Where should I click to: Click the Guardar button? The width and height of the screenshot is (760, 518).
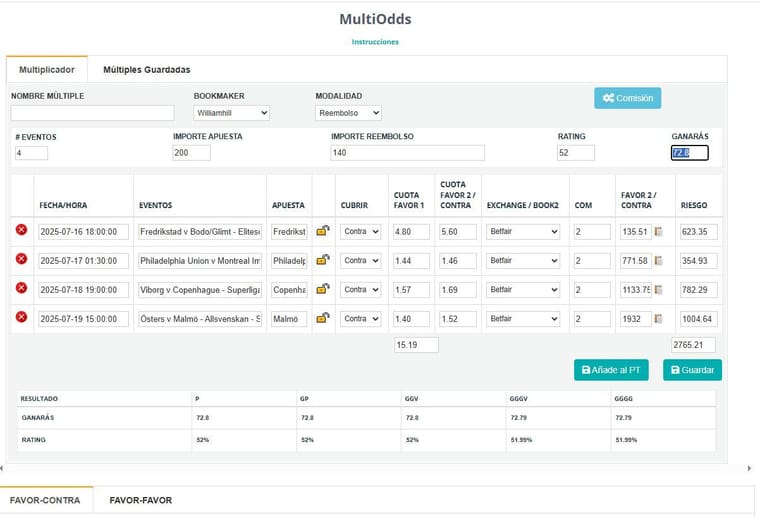(693, 370)
